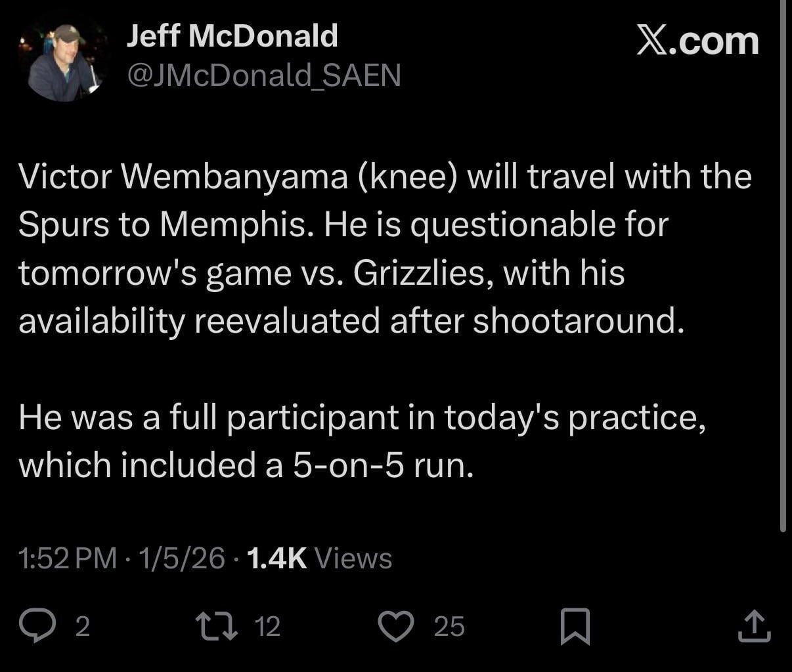Open the tweet via 1:52 PM timestamp
The image size is (792, 672).
66,558
